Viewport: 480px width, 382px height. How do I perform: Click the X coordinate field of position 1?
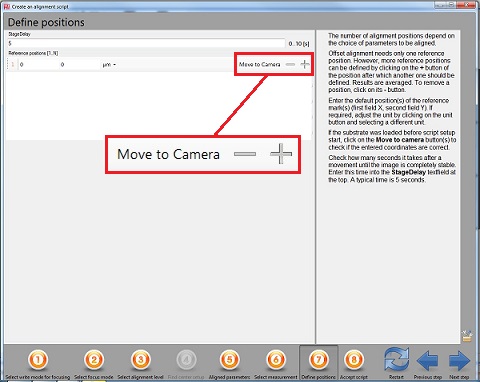coord(38,65)
